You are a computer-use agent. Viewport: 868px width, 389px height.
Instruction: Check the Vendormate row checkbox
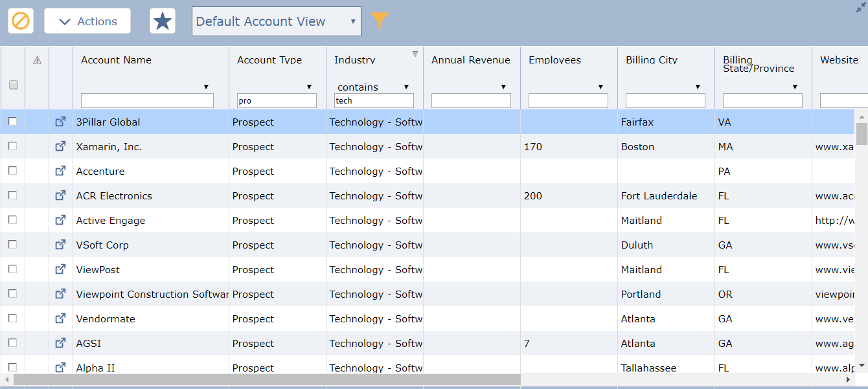[12, 318]
